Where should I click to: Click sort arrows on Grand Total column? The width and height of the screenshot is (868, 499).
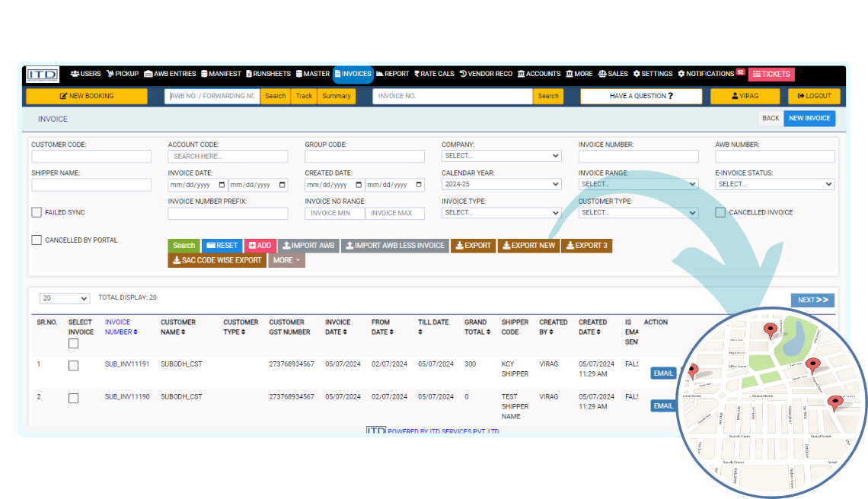(489, 332)
